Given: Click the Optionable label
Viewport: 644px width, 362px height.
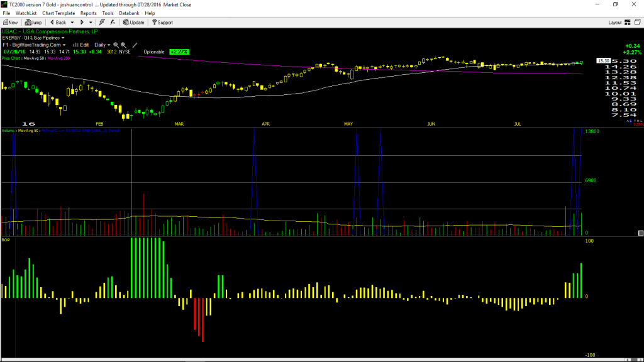Looking at the screenshot, I should [154, 52].
